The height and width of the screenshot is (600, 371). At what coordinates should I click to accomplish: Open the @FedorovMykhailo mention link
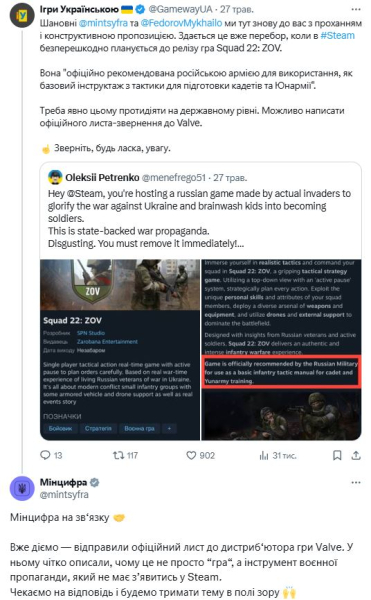pyautogui.click(x=181, y=23)
